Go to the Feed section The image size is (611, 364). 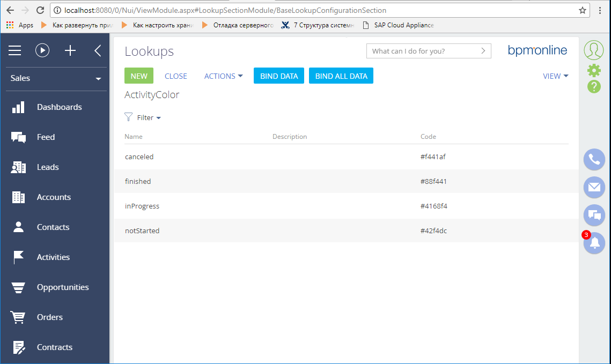tap(46, 137)
